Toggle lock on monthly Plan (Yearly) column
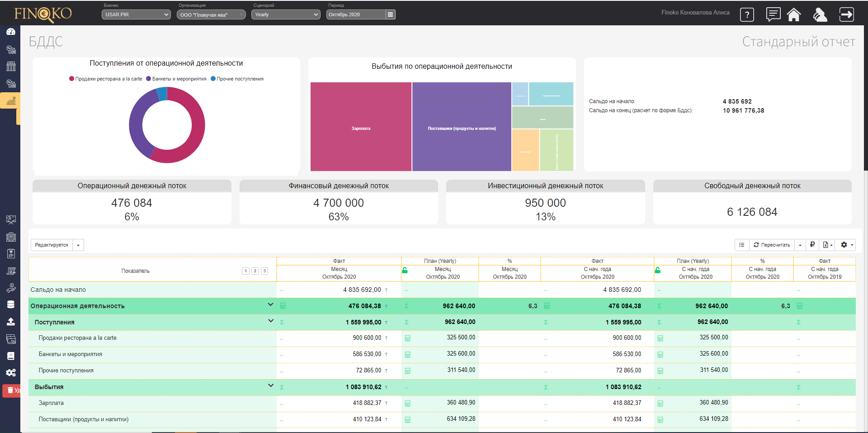The height and width of the screenshot is (433, 868). point(405,270)
